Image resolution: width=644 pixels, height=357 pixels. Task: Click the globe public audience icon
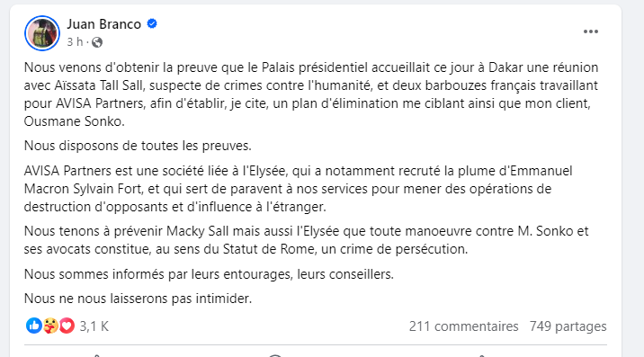[x=97, y=42]
